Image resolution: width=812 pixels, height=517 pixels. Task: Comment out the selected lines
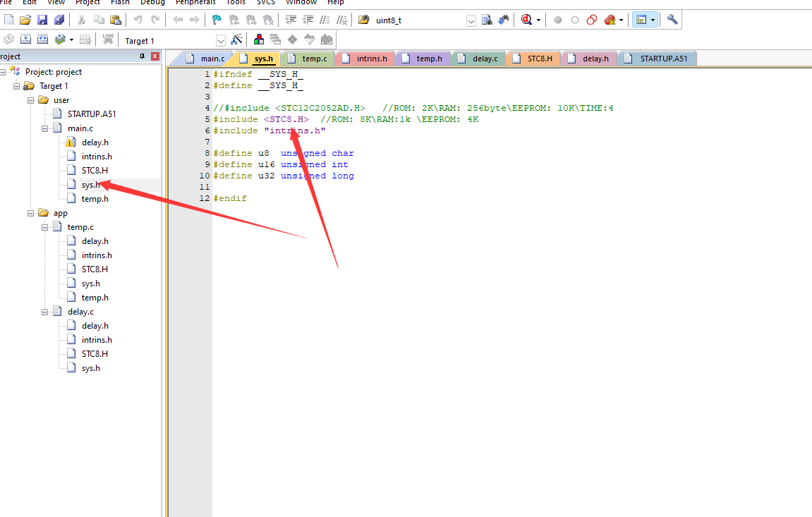[x=325, y=20]
